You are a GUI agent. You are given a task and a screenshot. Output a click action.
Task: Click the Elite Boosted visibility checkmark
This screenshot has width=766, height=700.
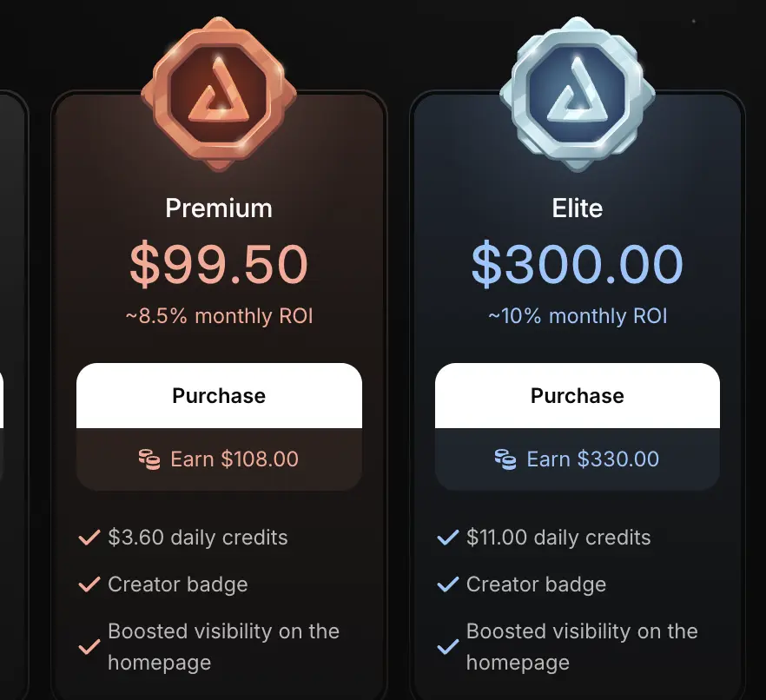pos(447,647)
